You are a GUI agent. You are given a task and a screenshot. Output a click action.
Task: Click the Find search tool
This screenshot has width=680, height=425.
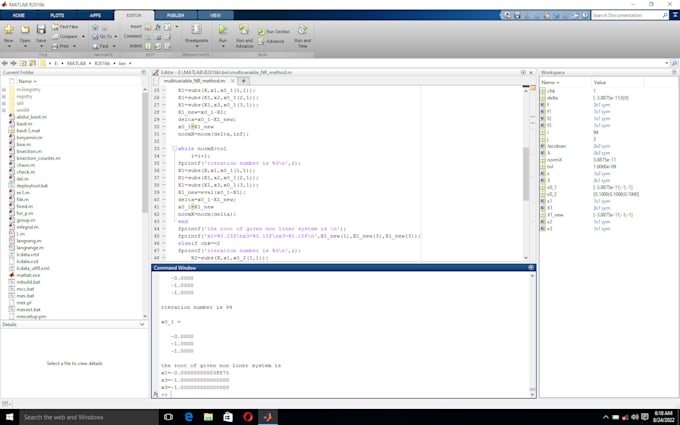pyautogui.click(x=101, y=46)
